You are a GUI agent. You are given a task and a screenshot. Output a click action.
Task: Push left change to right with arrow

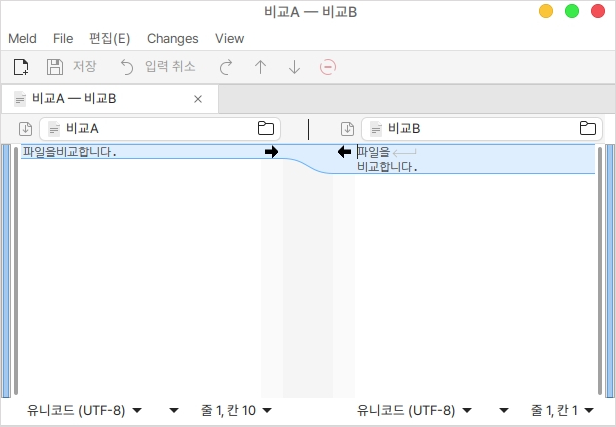[x=271, y=152]
